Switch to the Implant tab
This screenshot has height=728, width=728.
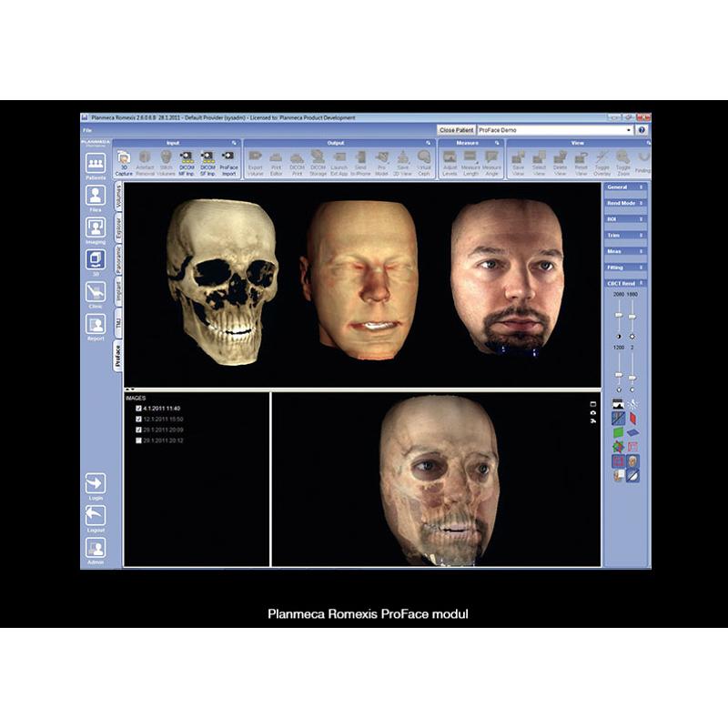[x=118, y=291]
